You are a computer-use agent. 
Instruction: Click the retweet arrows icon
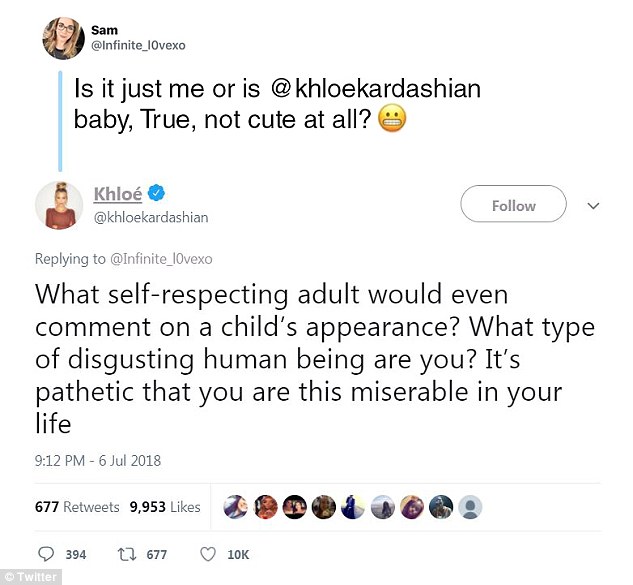pos(126,554)
